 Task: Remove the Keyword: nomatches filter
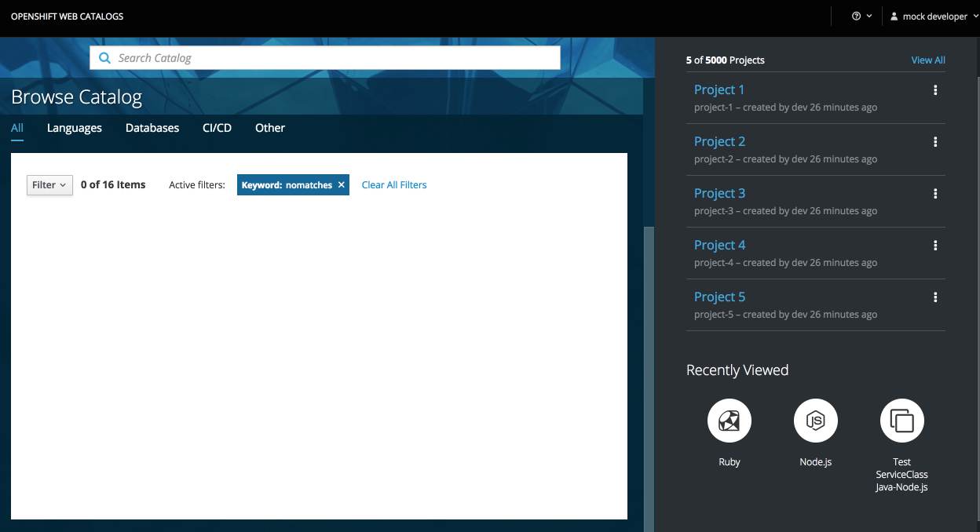341,184
